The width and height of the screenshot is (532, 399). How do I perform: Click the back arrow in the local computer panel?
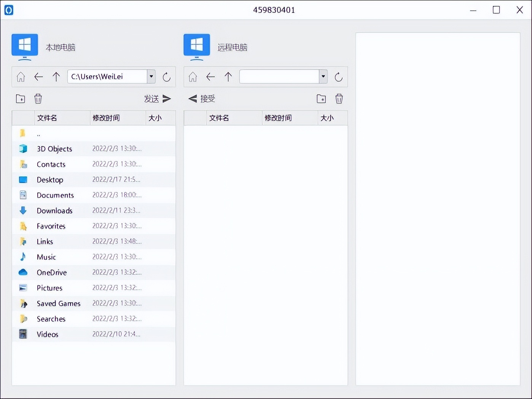(38, 77)
